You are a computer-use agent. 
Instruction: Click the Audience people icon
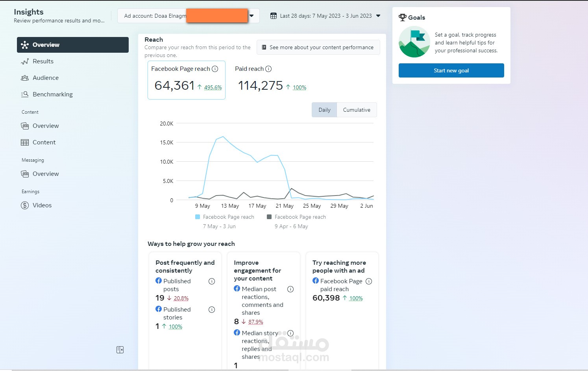click(25, 78)
